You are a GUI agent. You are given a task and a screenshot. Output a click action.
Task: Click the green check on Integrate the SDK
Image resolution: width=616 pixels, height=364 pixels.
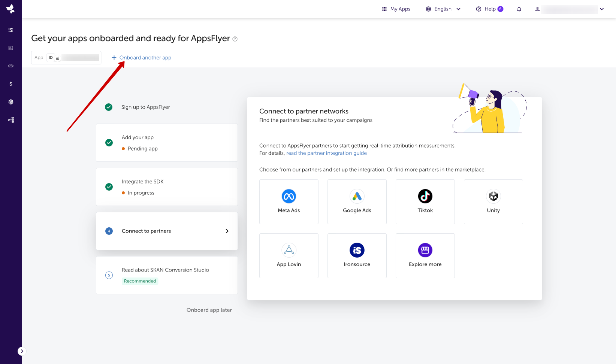pos(109,187)
